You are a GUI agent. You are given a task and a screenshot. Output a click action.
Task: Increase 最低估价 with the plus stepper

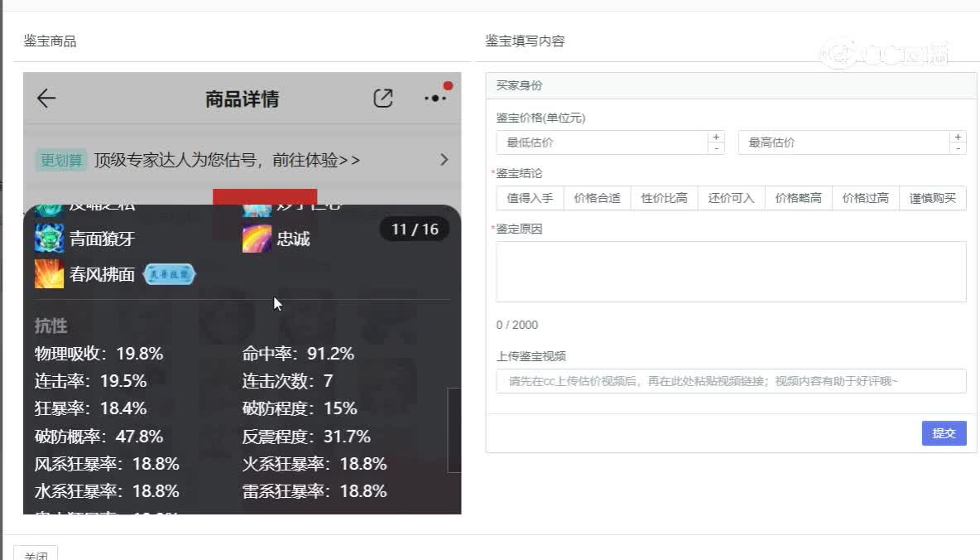click(x=717, y=137)
